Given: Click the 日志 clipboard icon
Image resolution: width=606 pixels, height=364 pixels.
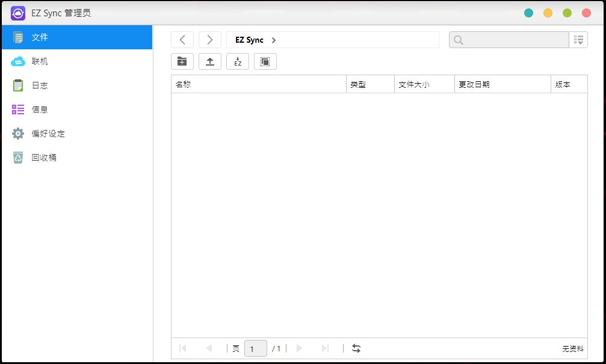Looking at the screenshot, I should [x=18, y=85].
